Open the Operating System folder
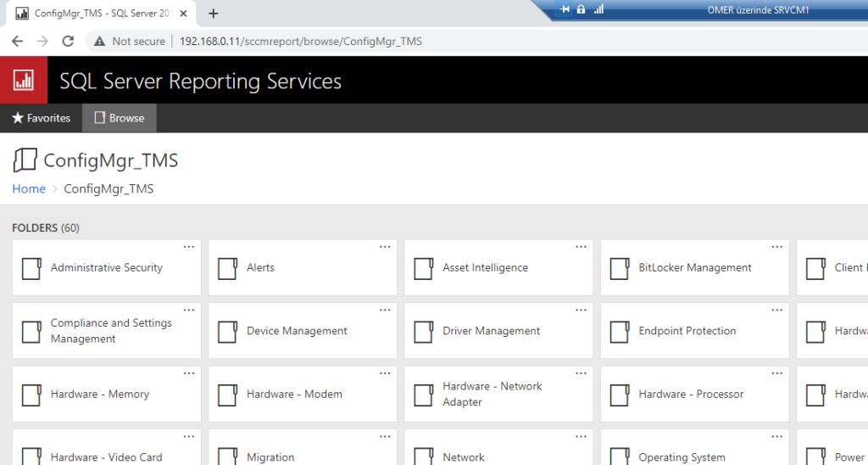This screenshot has height=465, width=868. (x=694, y=447)
